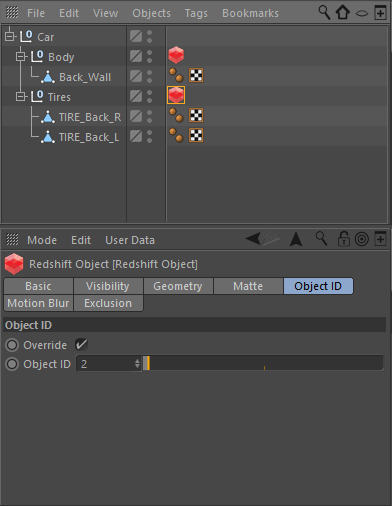This screenshot has width=392, height=506.
Task: Click the Object Manager grip handle icon
Action: [x=12, y=13]
